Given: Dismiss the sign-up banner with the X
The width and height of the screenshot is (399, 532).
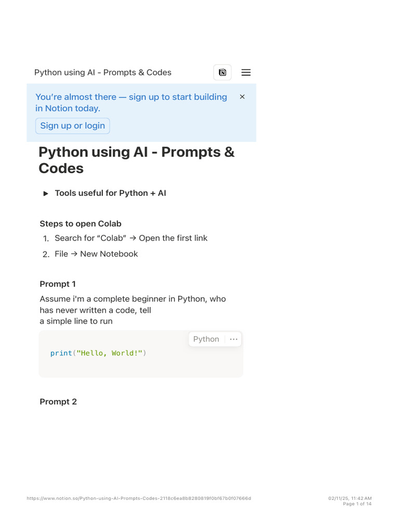Looking at the screenshot, I should pos(242,97).
